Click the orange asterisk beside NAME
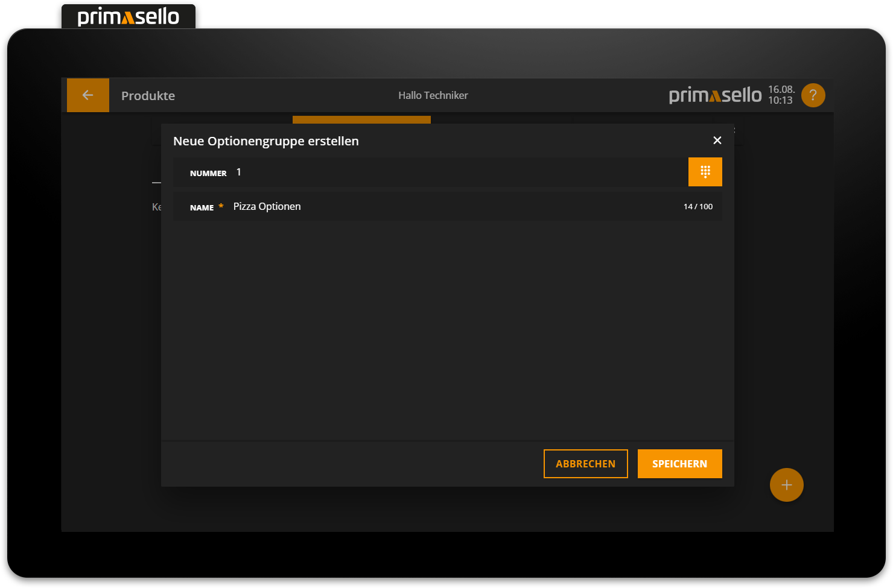The height and width of the screenshot is (588, 893). 221,206
